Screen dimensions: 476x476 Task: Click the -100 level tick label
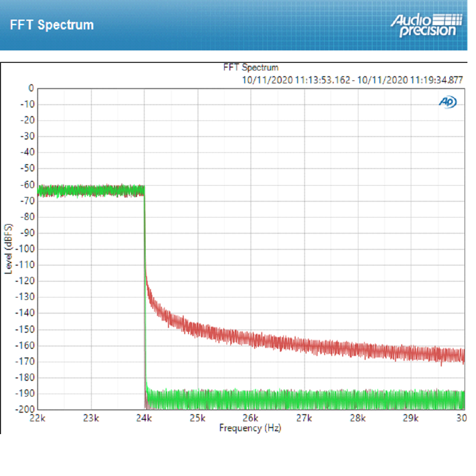pos(25,249)
